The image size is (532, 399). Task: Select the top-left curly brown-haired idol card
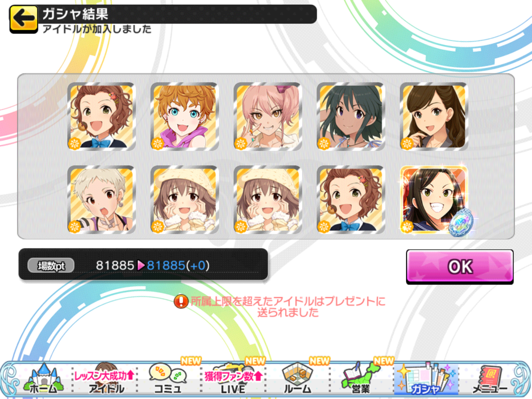coord(101,116)
